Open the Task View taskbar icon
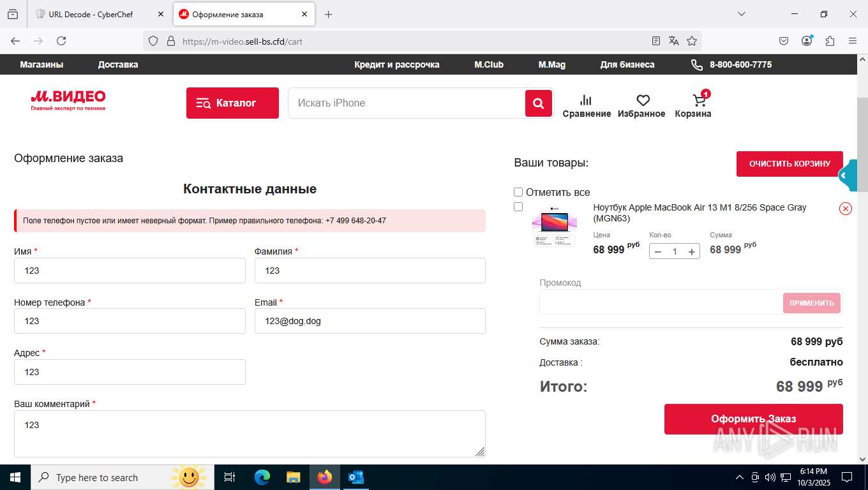Viewport: 868px width, 490px height. tap(230, 477)
